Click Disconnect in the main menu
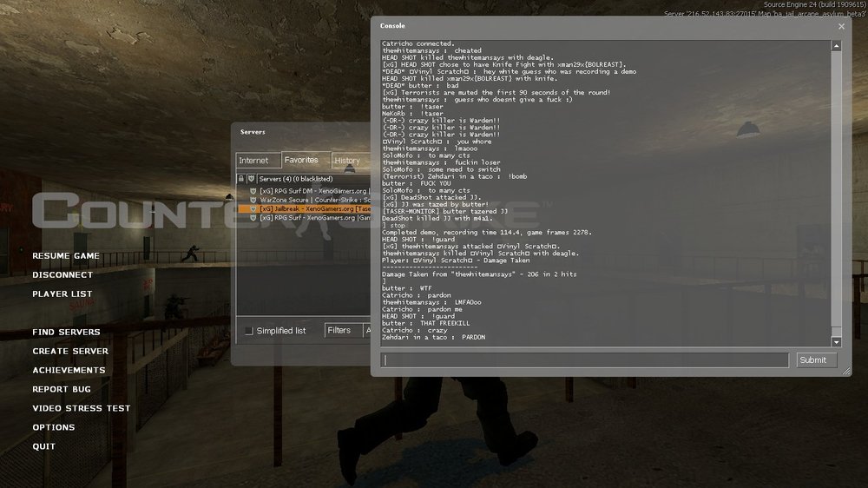868x488 pixels. coord(62,274)
